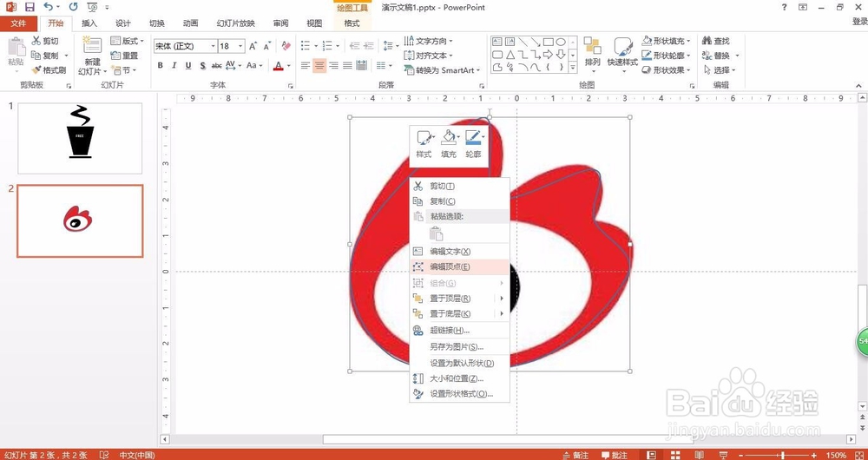Image resolution: width=868 pixels, height=460 pixels.
Task: Open the Section (节) dropdown
Action: [x=124, y=70]
